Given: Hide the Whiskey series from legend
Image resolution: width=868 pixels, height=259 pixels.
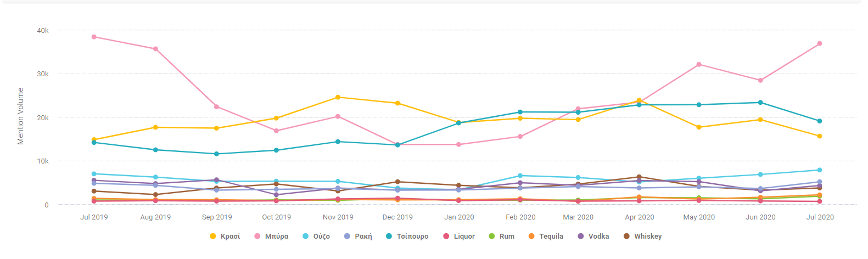Looking at the screenshot, I should pos(647,237).
